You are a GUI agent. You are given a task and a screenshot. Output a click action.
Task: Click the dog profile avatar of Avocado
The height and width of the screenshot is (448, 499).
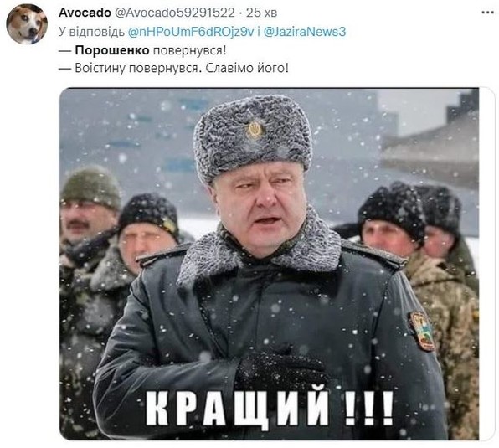27,24
